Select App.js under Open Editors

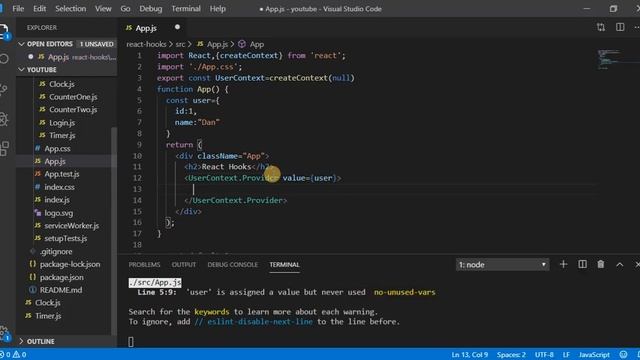tap(67, 57)
